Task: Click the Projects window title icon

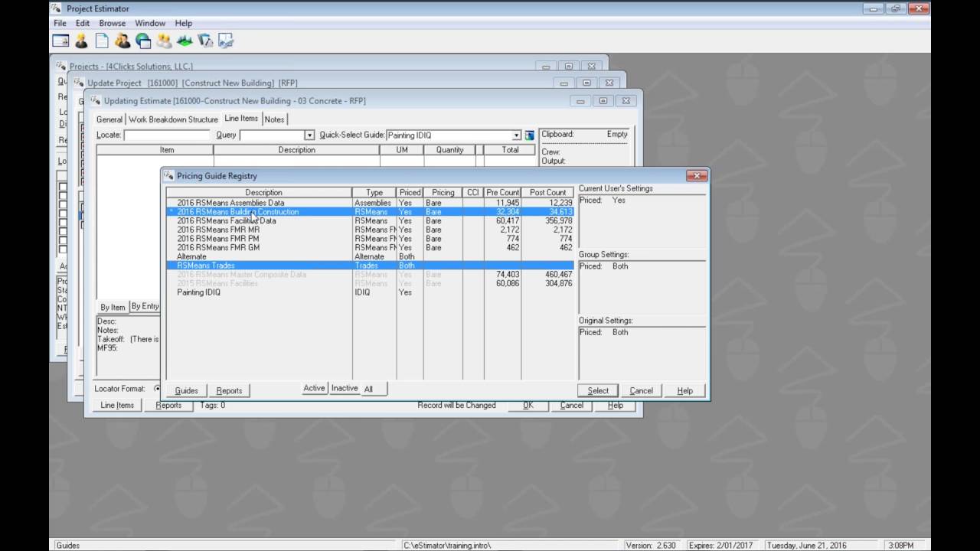Action: coord(61,67)
